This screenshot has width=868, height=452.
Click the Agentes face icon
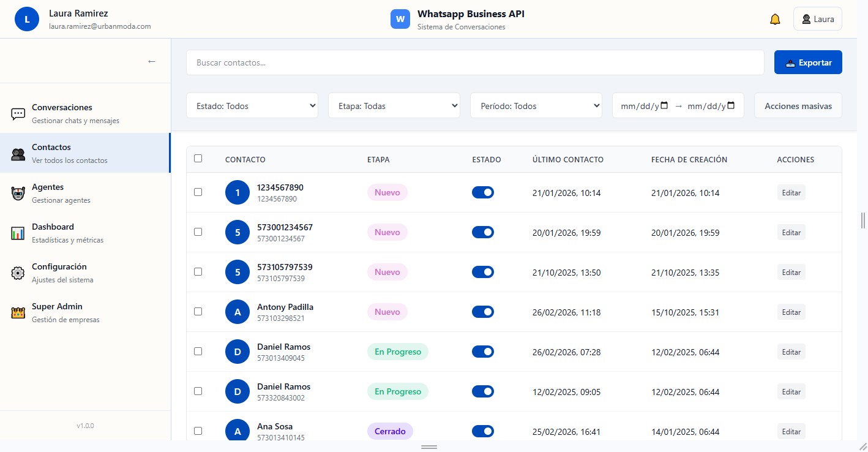(18, 194)
